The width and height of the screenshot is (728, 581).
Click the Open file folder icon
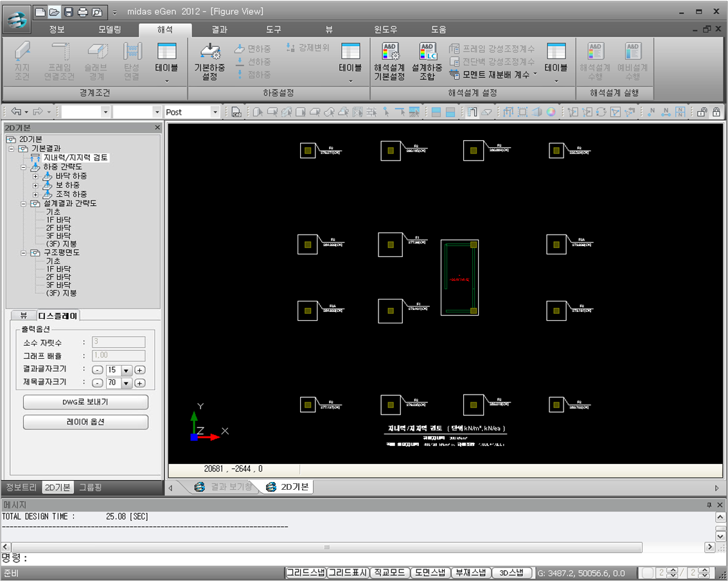pyautogui.click(x=55, y=12)
